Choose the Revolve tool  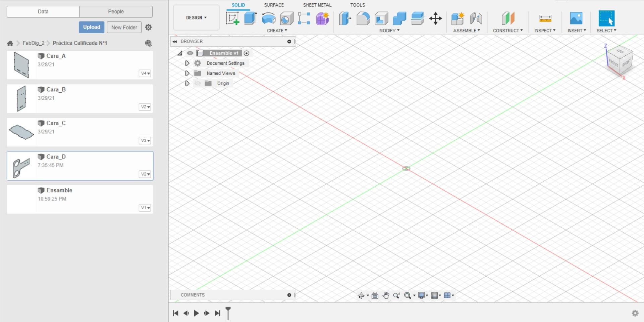268,18
